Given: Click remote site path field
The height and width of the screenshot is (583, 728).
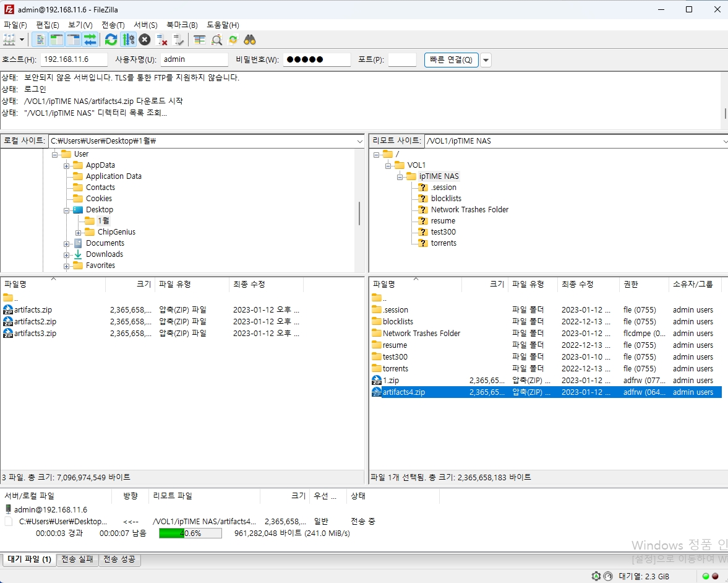Looking at the screenshot, I should coord(575,141).
